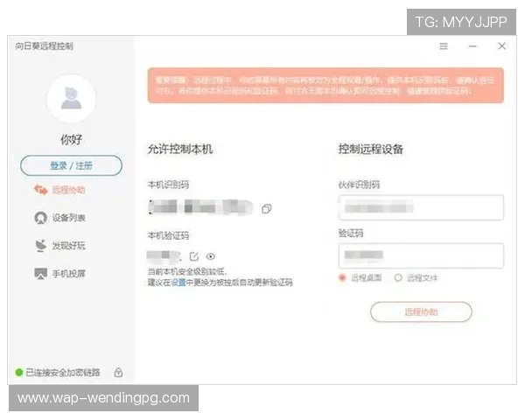525x420 pixels.
Task: Open 手机投屏 in the sidebar
Action: 59,274
